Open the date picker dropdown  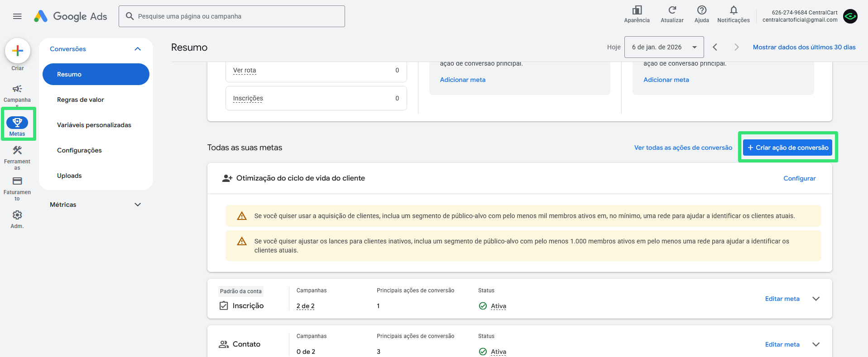tap(664, 47)
